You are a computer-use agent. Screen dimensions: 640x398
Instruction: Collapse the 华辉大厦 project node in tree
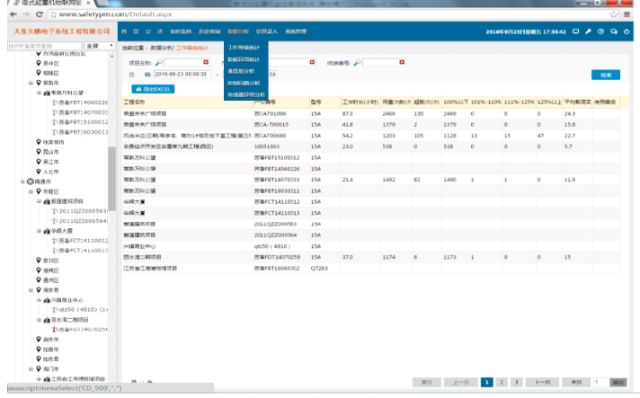point(39,231)
